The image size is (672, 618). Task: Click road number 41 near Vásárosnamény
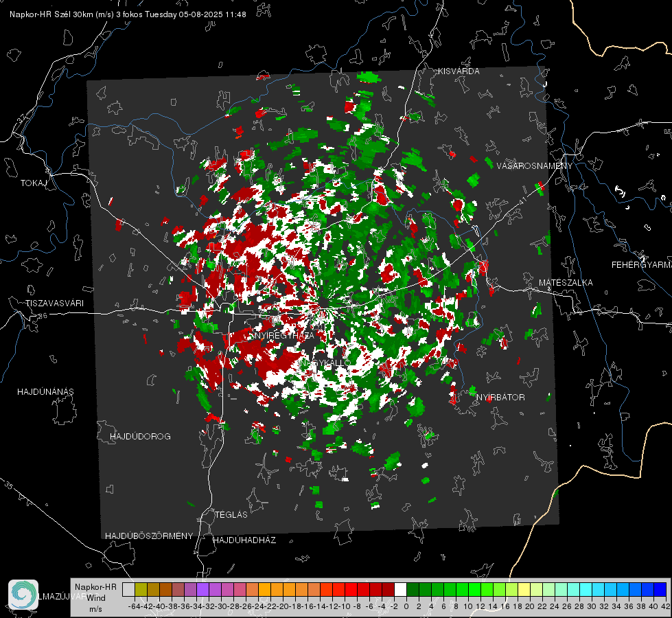pos(522,201)
